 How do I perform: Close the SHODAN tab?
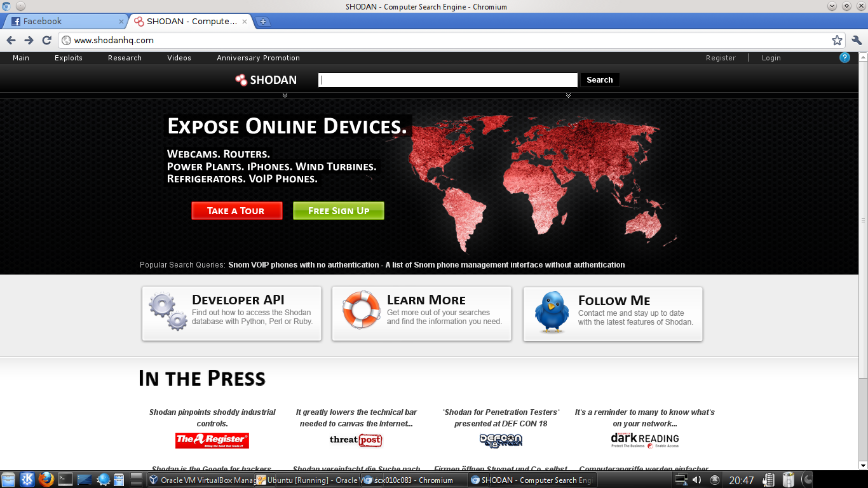245,22
